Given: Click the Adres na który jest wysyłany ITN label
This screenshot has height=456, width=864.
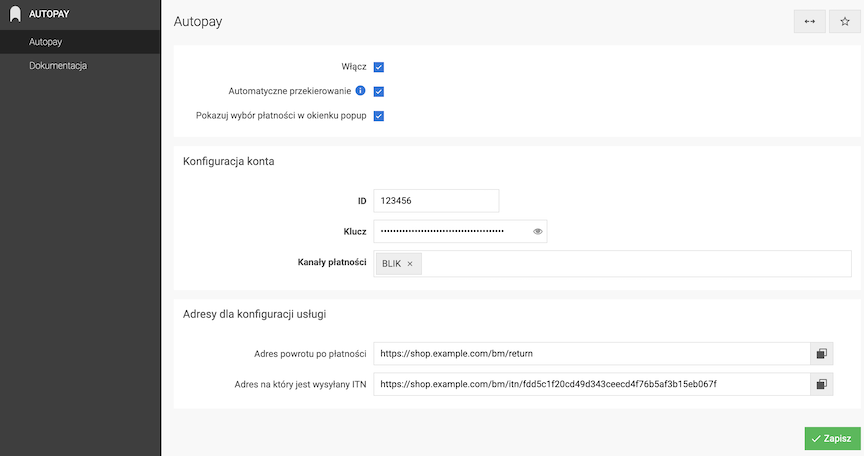Looking at the screenshot, I should 300,384.
